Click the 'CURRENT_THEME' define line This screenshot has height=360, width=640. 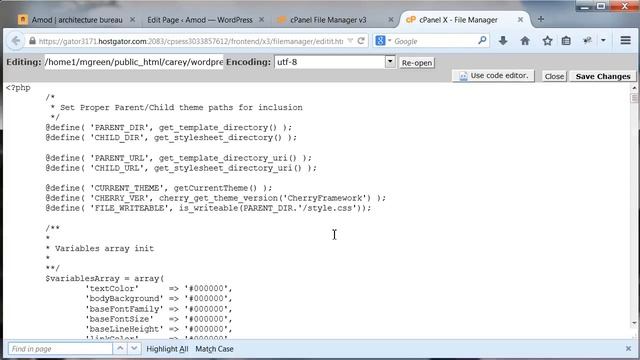point(158,188)
